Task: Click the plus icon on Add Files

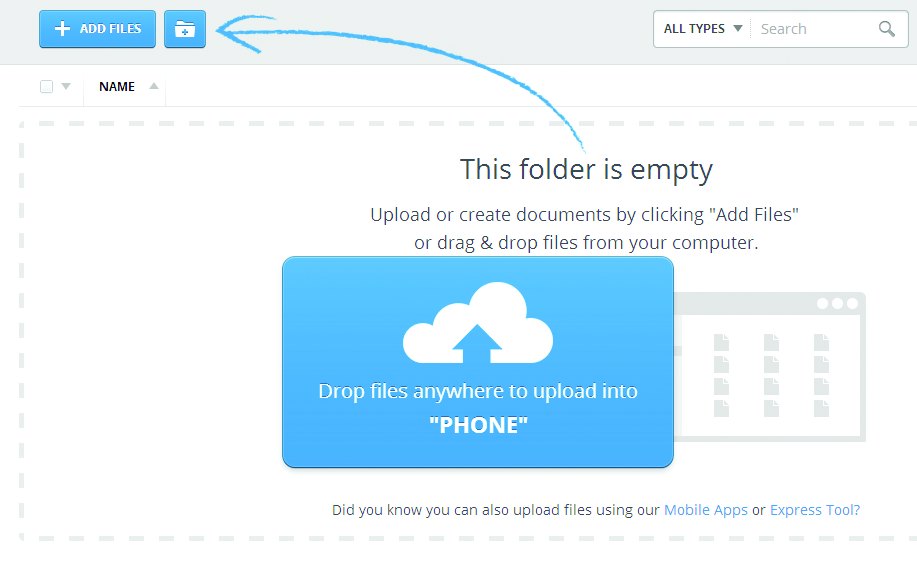Action: 62,29
